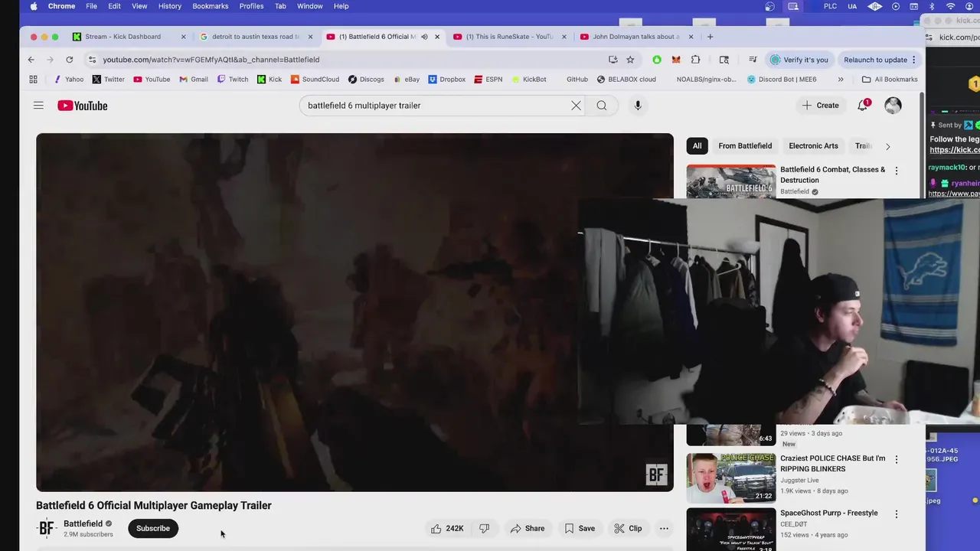Click the magnifier search button
980x551 pixels.
(x=602, y=106)
